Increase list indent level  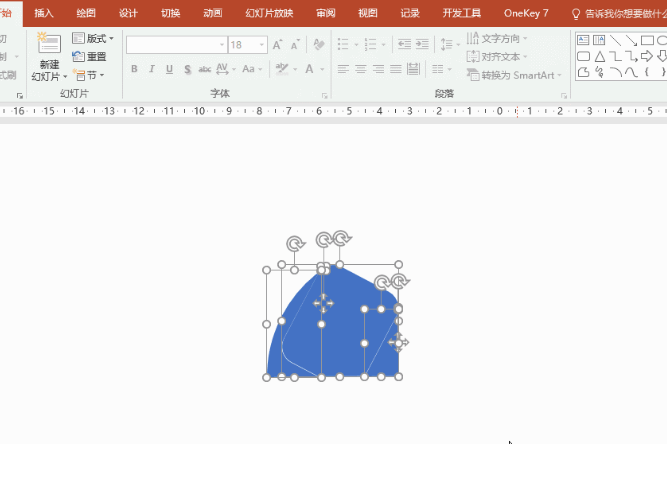click(422, 44)
